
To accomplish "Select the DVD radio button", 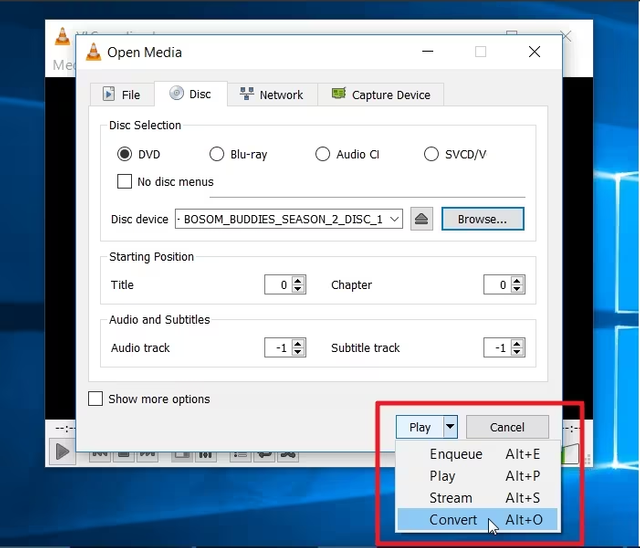I will click(124, 154).
